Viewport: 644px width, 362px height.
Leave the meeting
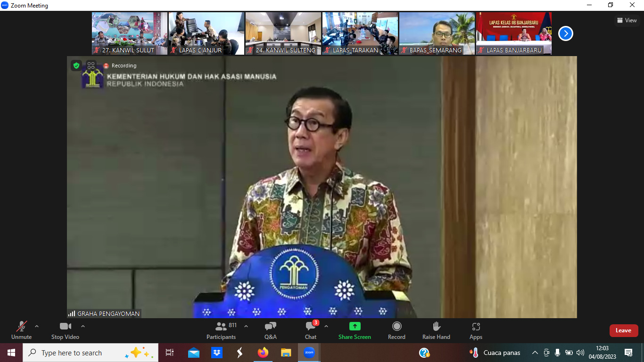click(623, 330)
